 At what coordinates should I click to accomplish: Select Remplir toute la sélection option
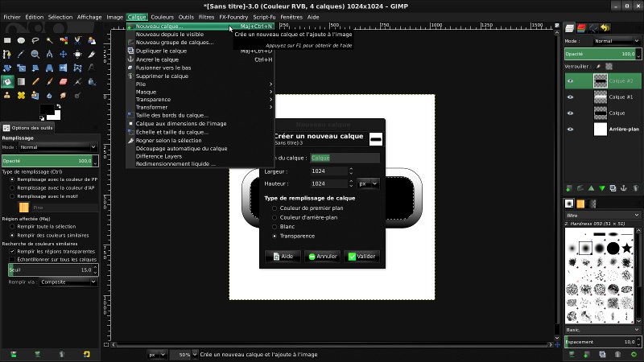pyautogui.click(x=12, y=227)
